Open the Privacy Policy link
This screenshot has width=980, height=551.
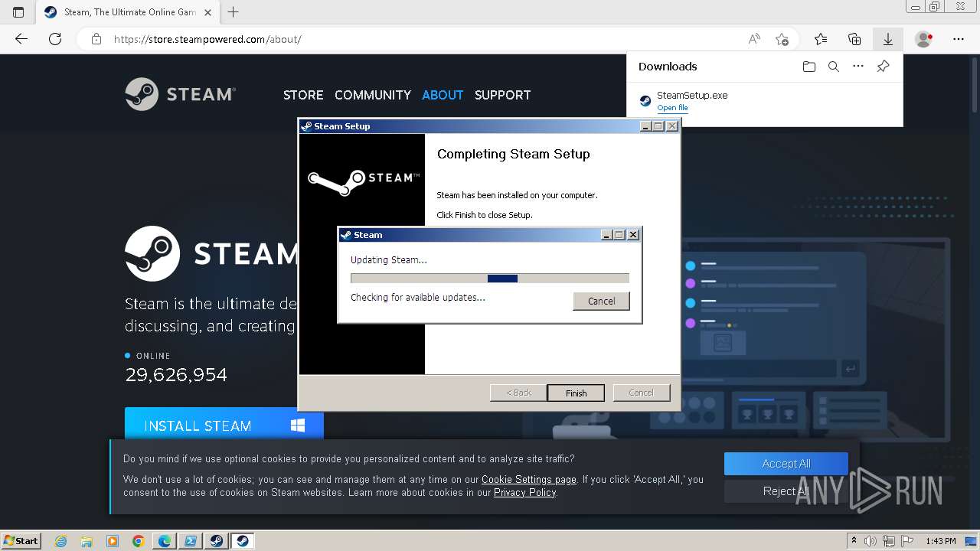(524, 493)
